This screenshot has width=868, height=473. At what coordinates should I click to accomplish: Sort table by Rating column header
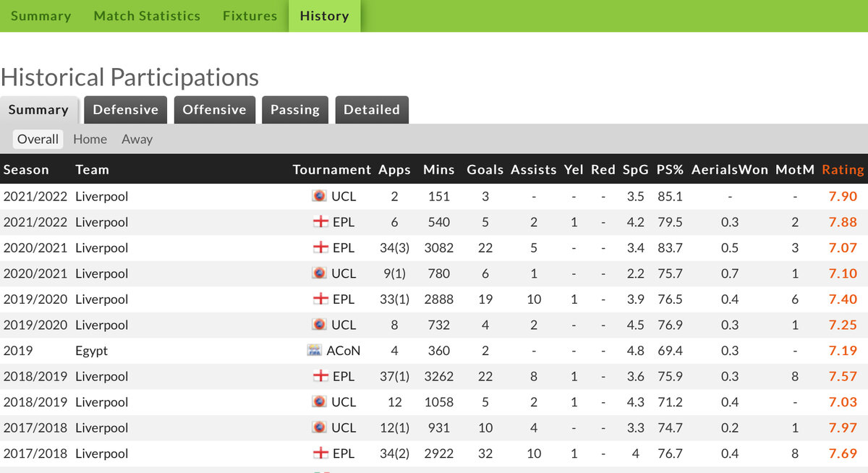(x=843, y=170)
